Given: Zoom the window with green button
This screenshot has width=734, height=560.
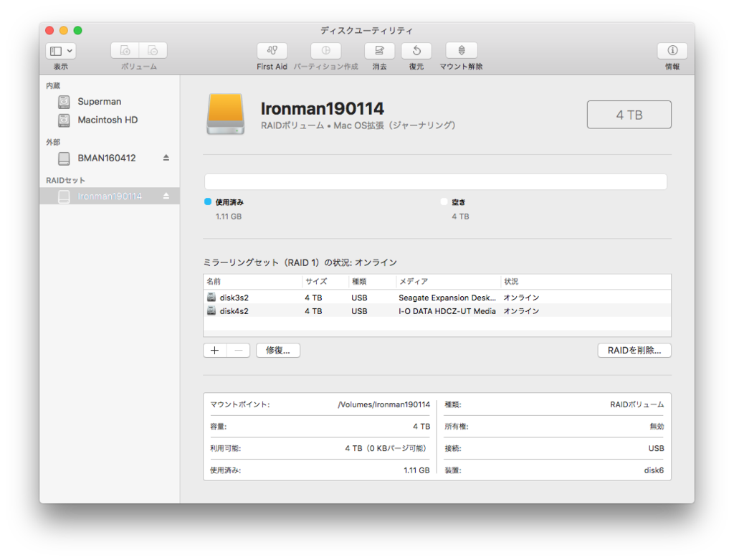Looking at the screenshot, I should coord(77,30).
